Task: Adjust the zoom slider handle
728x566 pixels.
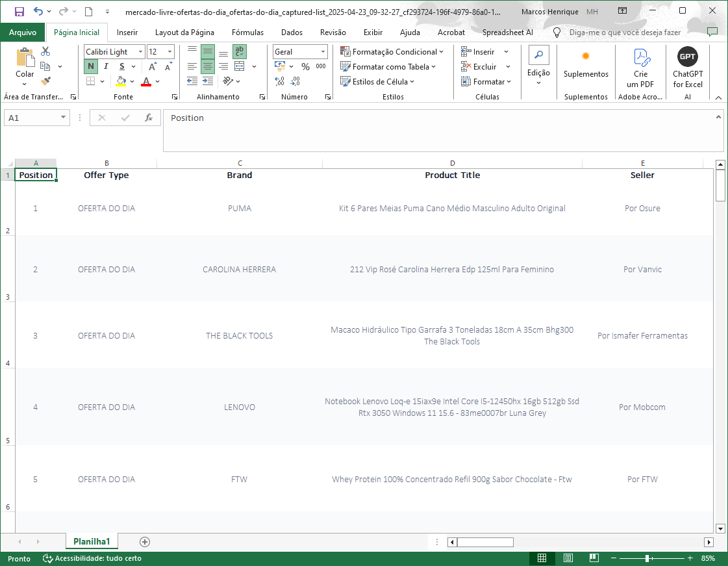Action: (x=647, y=558)
